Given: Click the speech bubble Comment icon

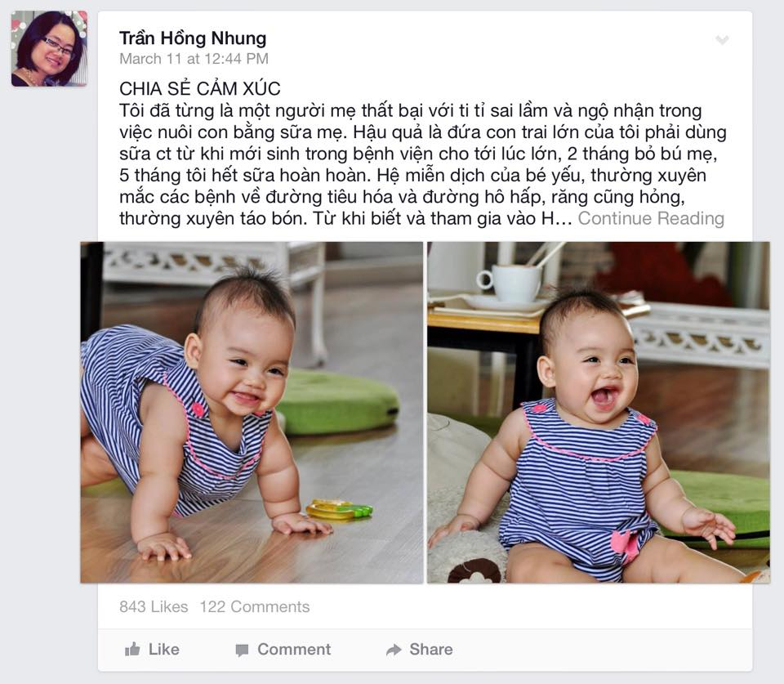Looking at the screenshot, I should (x=242, y=650).
